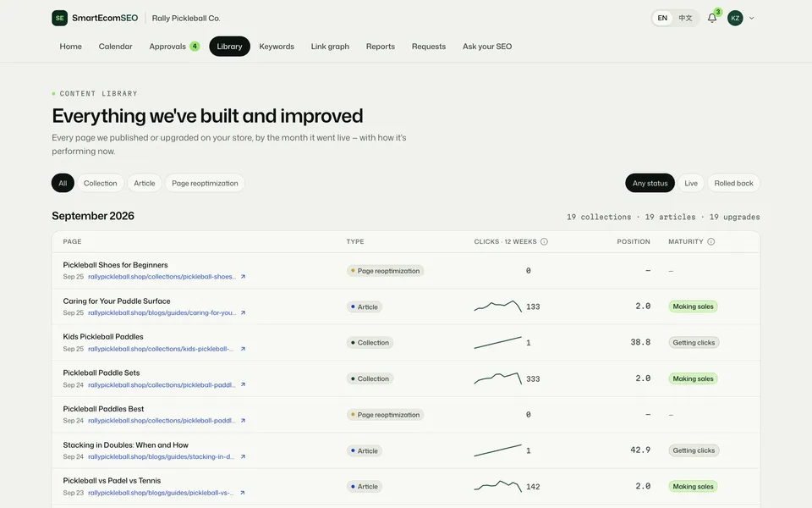Viewport: 812px width, 508px height.
Task: Filter library by Article type
Action: (145, 183)
